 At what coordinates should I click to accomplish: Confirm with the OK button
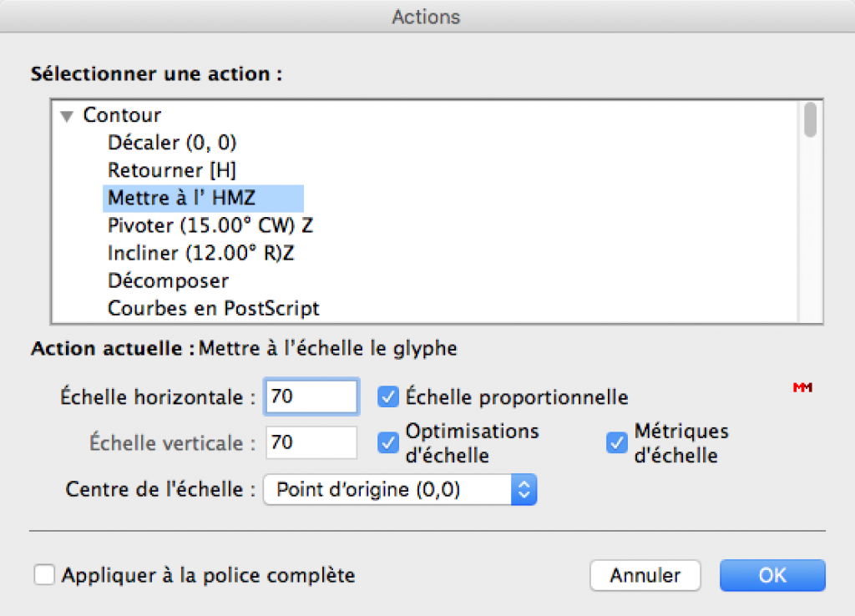(772, 575)
